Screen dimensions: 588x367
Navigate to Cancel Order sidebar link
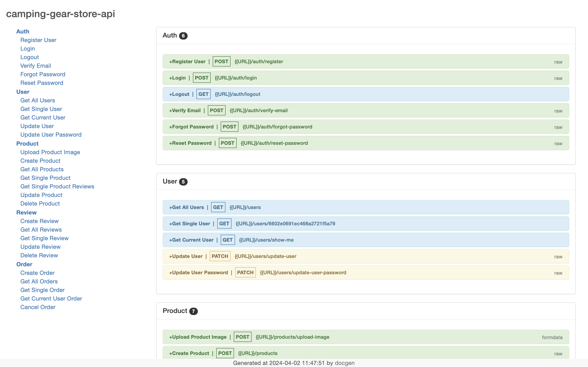click(38, 307)
